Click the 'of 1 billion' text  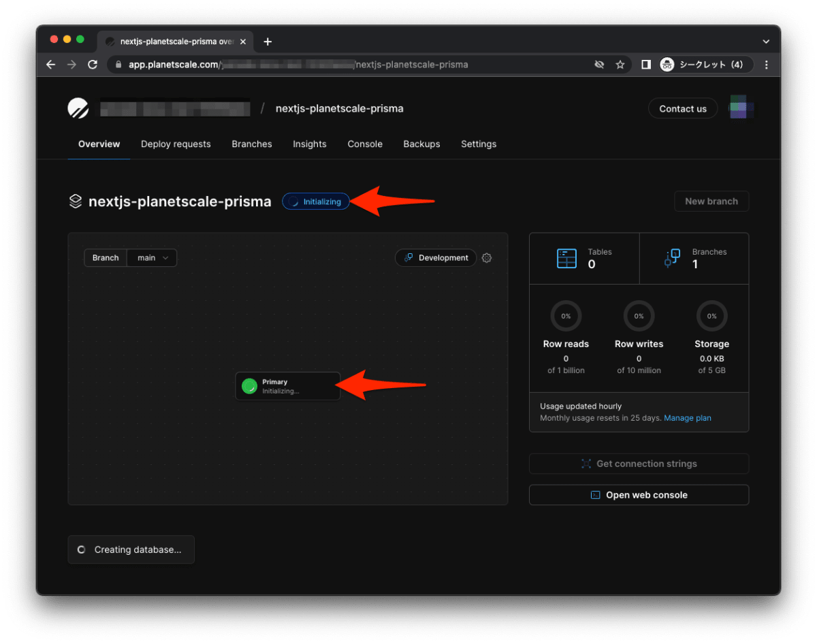click(566, 370)
